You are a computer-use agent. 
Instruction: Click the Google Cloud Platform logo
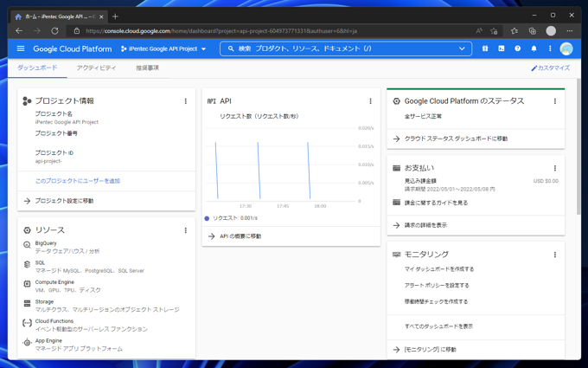click(x=73, y=48)
